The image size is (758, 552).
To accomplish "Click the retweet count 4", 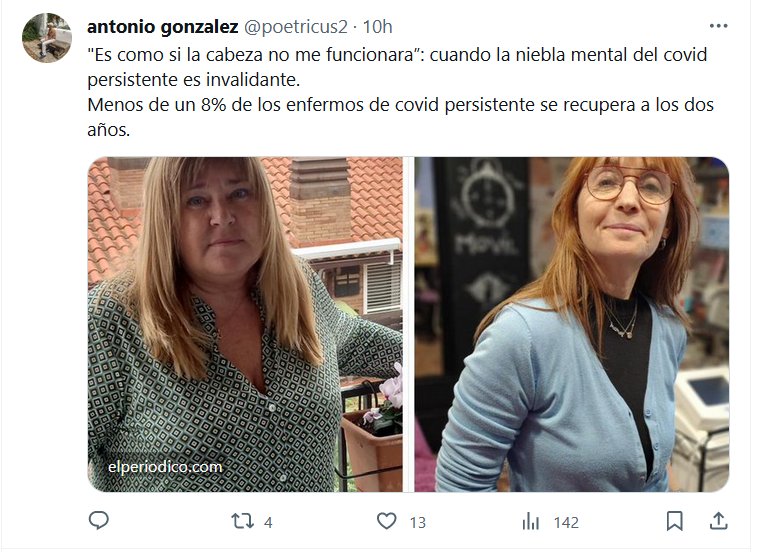I will coord(268,522).
